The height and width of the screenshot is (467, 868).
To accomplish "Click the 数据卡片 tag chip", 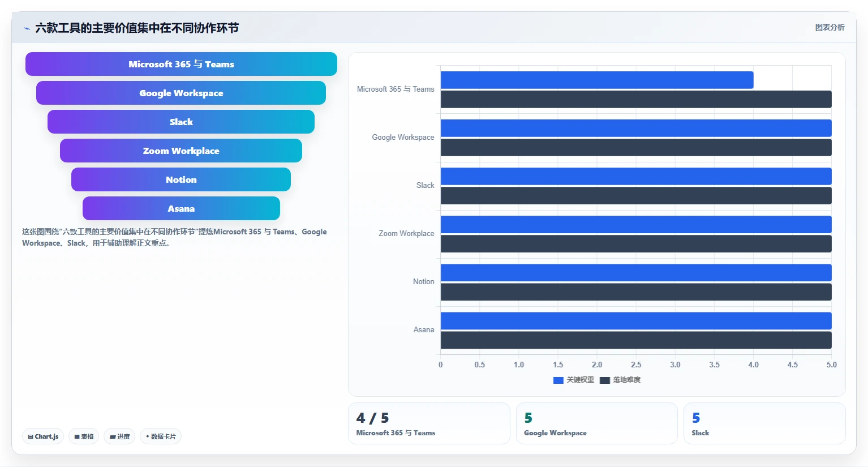I will pos(161,436).
